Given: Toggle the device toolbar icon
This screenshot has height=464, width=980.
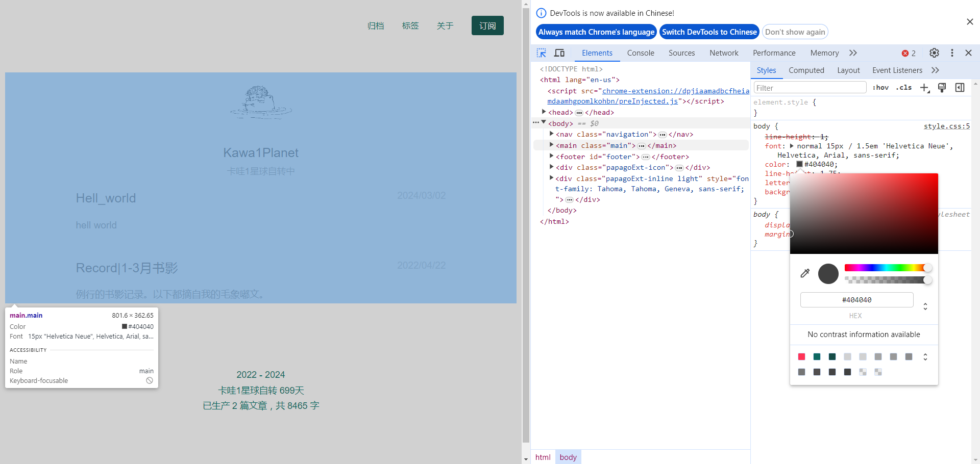Looking at the screenshot, I should (x=559, y=53).
